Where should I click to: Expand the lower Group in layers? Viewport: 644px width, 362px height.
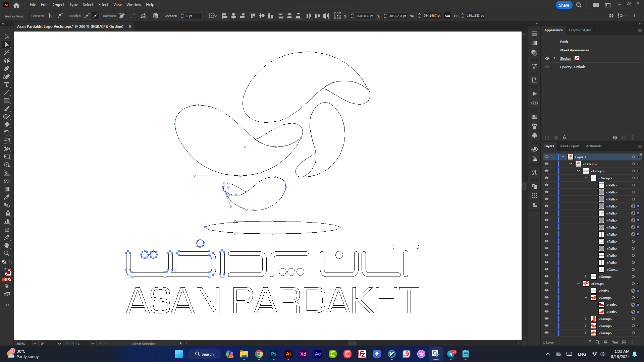click(585, 333)
